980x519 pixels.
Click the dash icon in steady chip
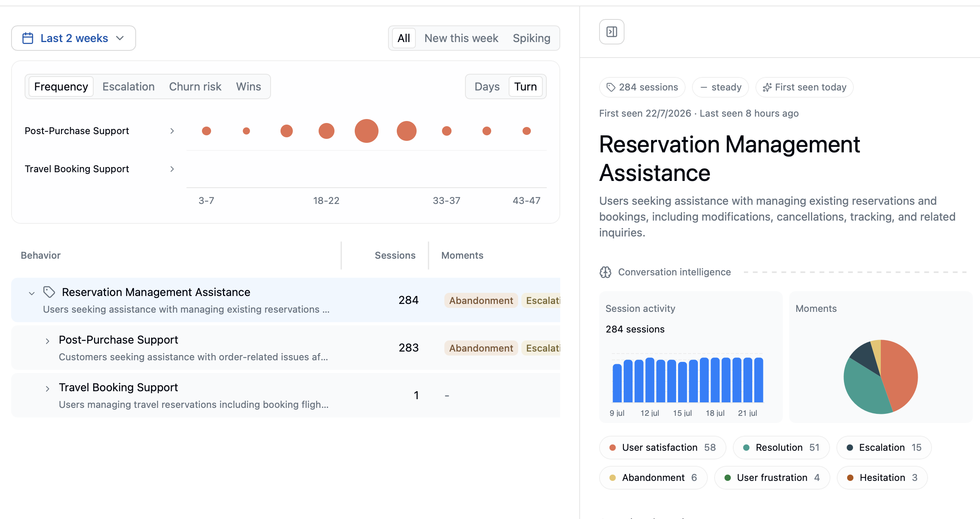point(703,87)
